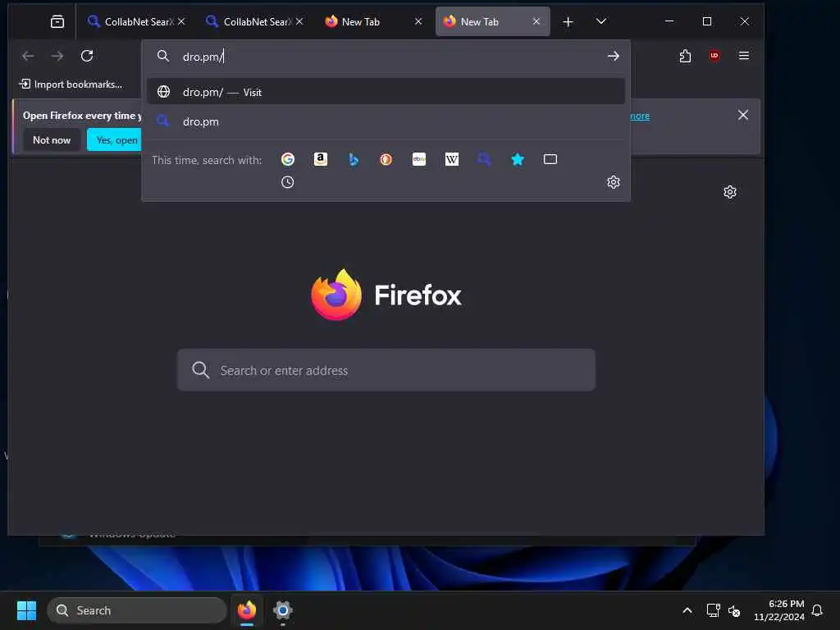
Task: Go forward with the forward arrow
Action: pos(57,56)
